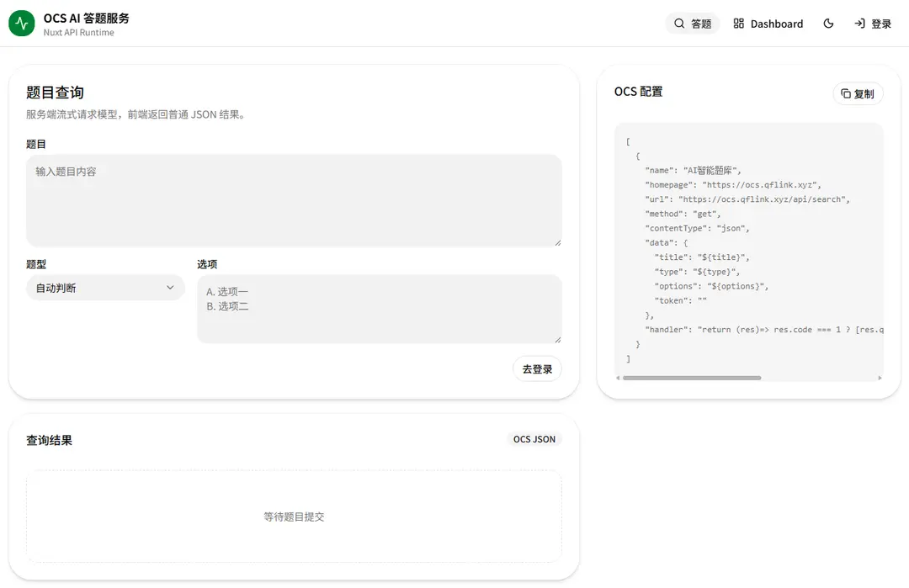Screen dimensions: 909x588
Task: Focus the 输入题目内容 question textarea
Action: (x=294, y=200)
